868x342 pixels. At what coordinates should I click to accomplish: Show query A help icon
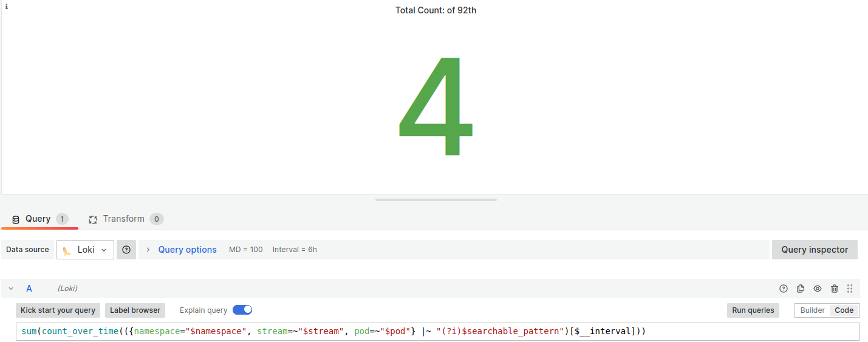(784, 289)
